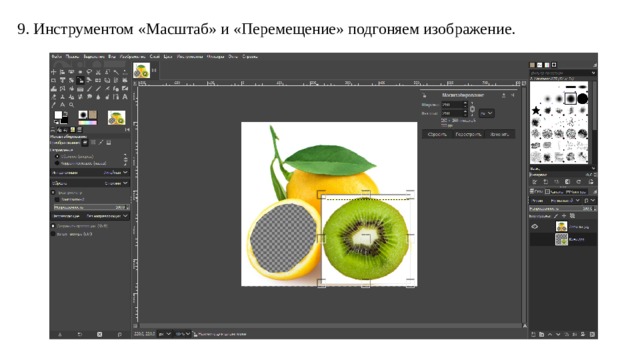Click the white foreground color swatch
This screenshot has width=640, height=360.
58,115
